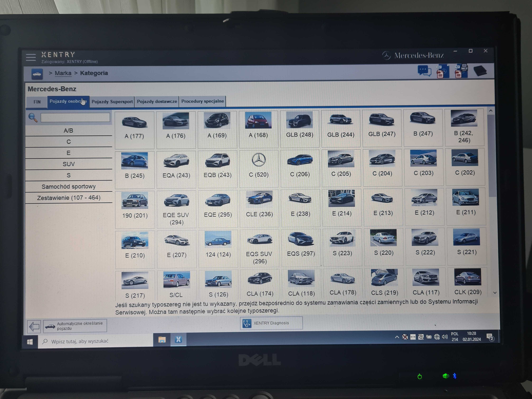
Task: Open the EQS SUV (296) tile
Action: (260, 248)
